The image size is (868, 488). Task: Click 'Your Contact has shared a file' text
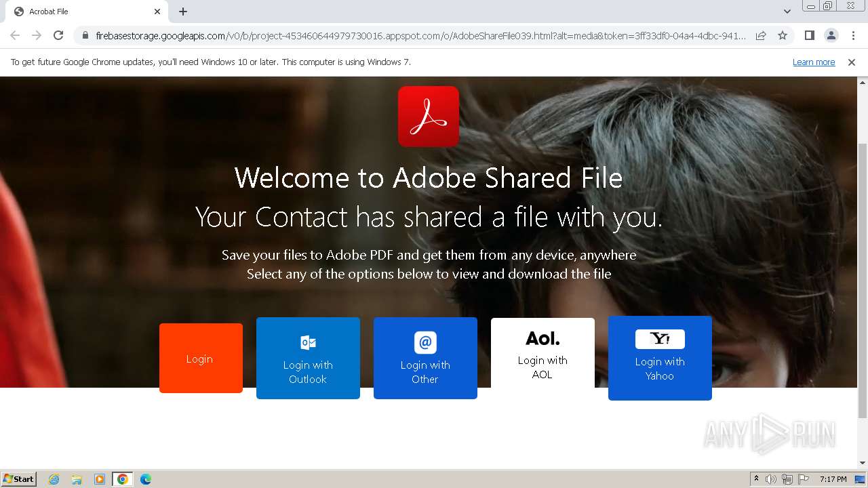pyautogui.click(x=429, y=218)
